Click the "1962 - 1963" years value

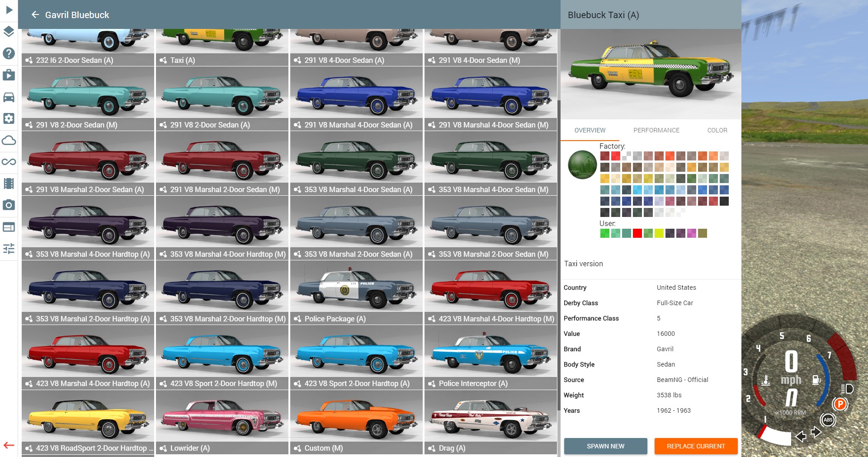674,410
